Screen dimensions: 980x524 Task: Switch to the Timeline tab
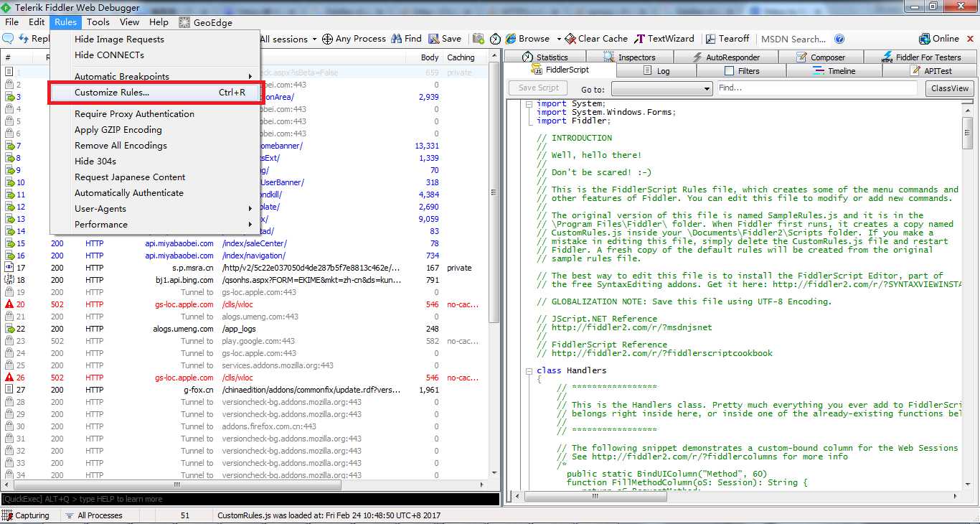coord(834,70)
